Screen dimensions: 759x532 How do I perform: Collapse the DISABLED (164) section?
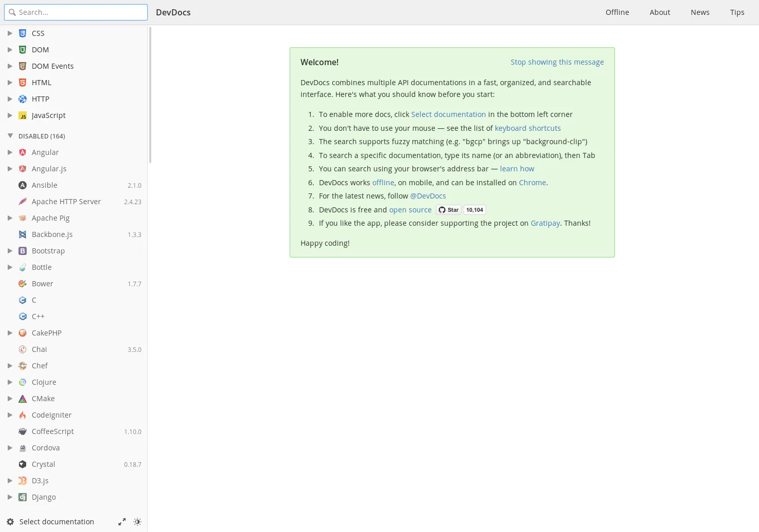(x=10, y=136)
